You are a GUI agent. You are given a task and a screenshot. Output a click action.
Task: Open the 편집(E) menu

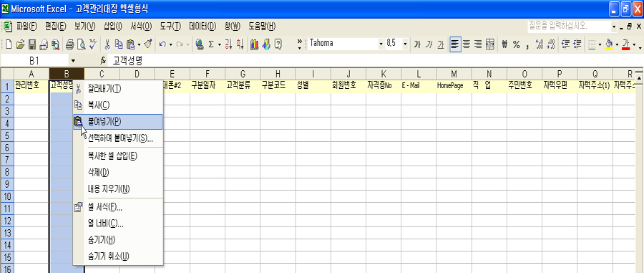tap(55, 27)
